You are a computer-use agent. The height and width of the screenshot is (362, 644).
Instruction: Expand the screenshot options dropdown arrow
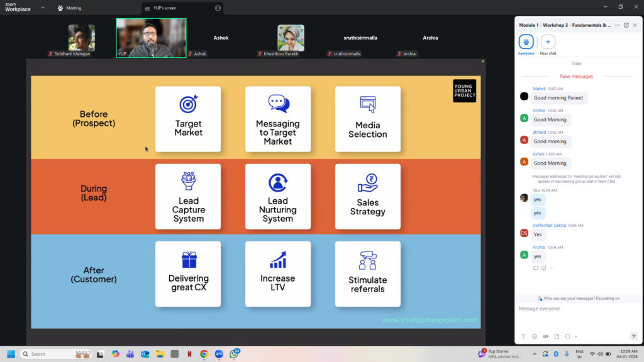575,336
